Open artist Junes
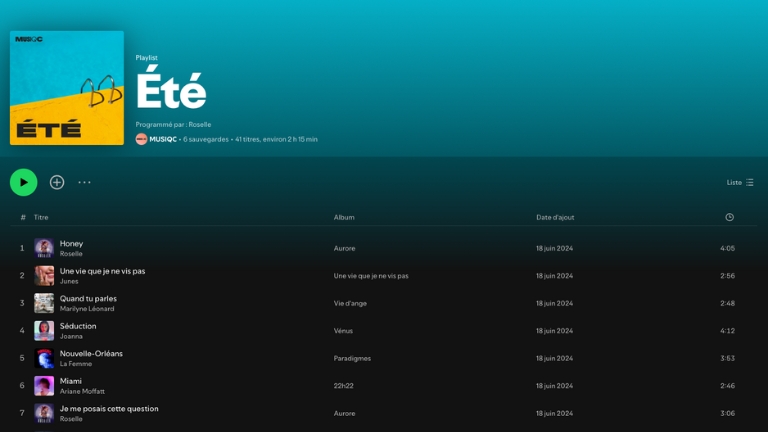 pos(69,281)
